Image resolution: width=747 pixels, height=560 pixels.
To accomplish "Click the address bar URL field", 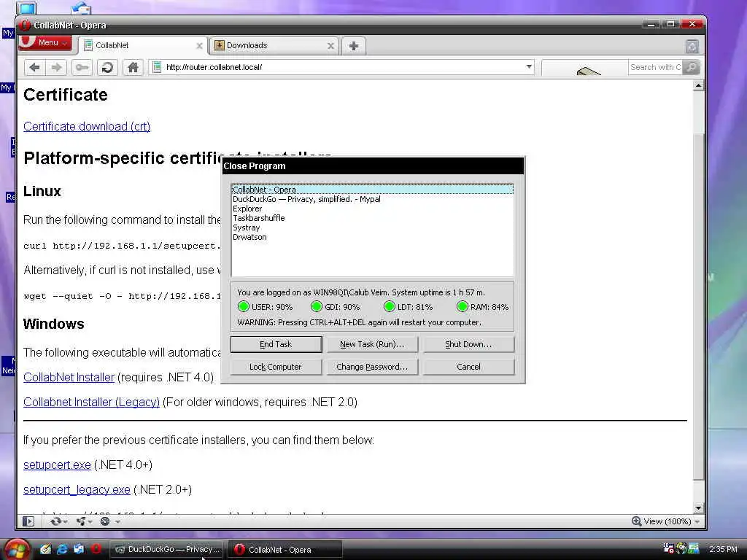I will click(343, 67).
